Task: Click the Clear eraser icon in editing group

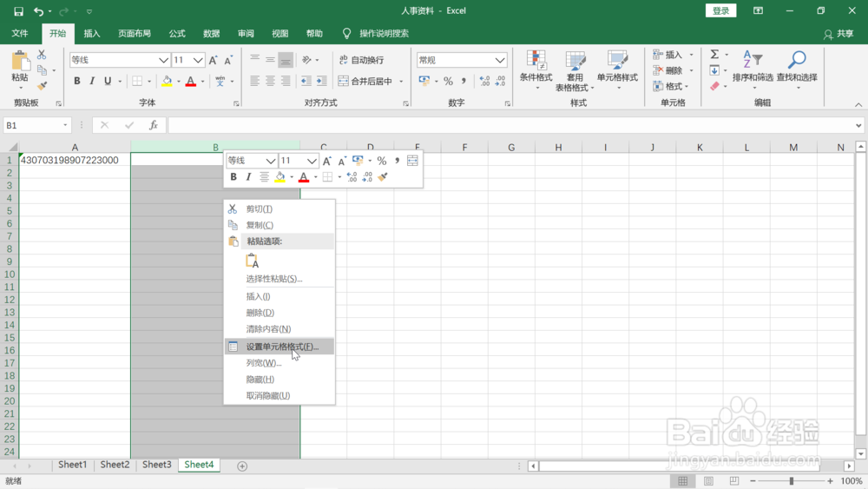Action: 714,86
